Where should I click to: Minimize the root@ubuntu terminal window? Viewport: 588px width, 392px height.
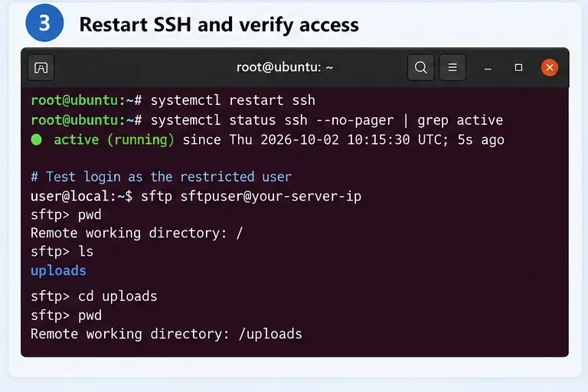coord(488,68)
